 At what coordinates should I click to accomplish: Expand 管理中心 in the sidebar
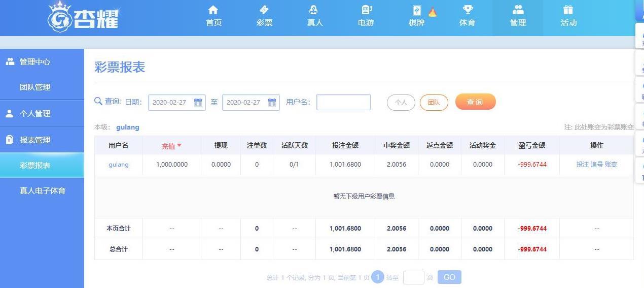tap(42, 61)
